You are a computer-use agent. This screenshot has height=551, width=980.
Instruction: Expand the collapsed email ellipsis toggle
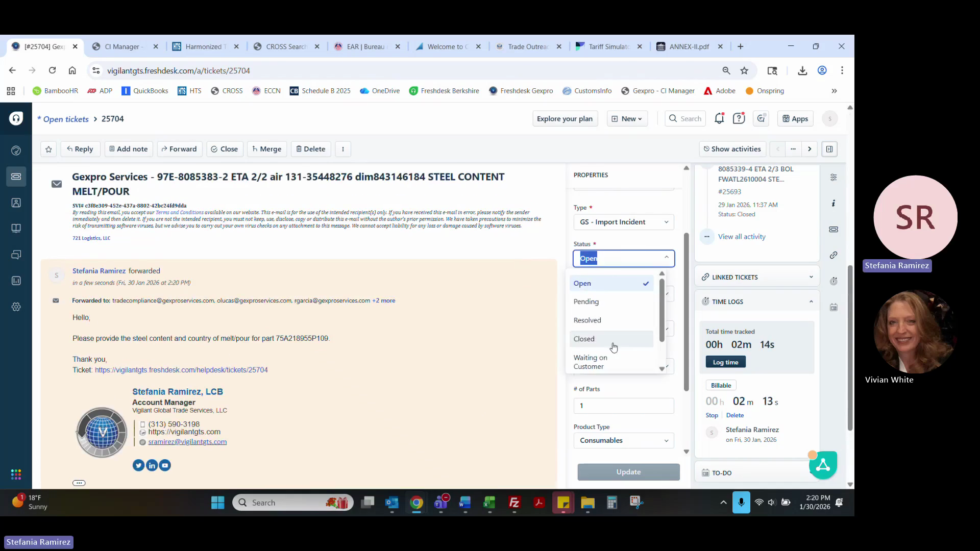[79, 483]
